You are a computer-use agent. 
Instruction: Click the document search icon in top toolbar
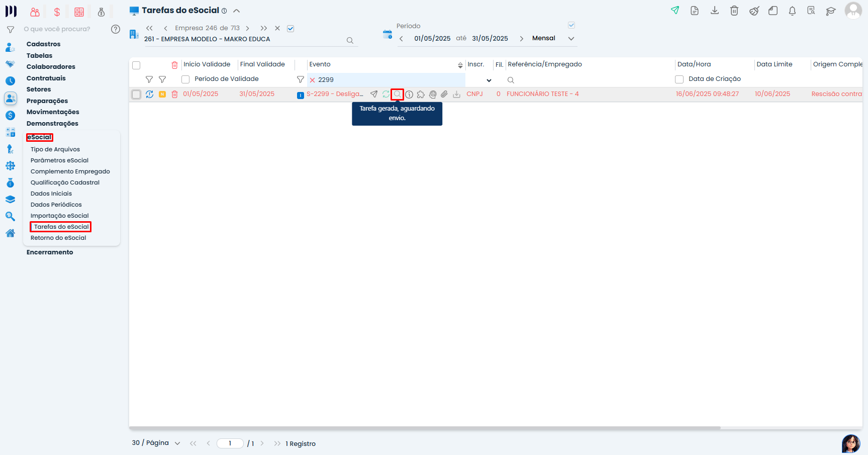coord(811,11)
